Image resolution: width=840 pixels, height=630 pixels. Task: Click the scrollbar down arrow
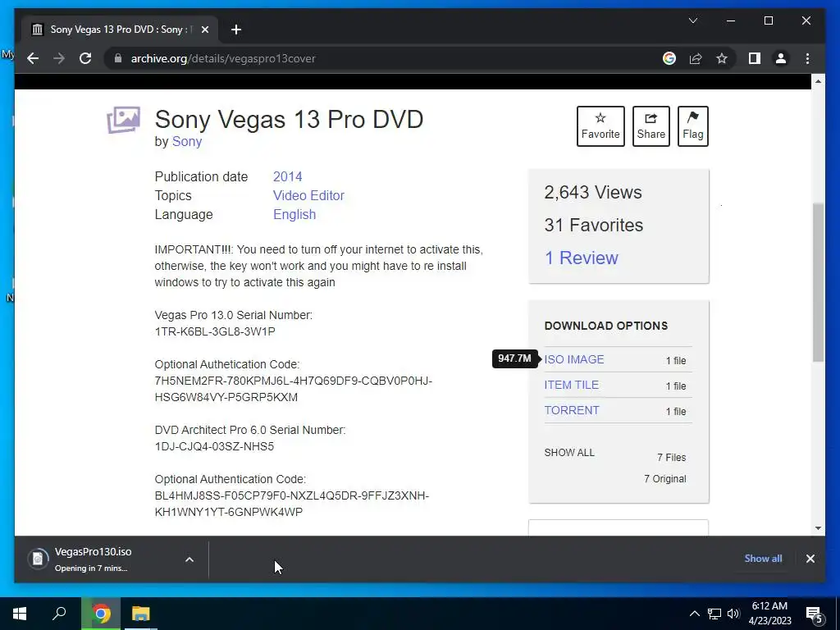[818, 527]
